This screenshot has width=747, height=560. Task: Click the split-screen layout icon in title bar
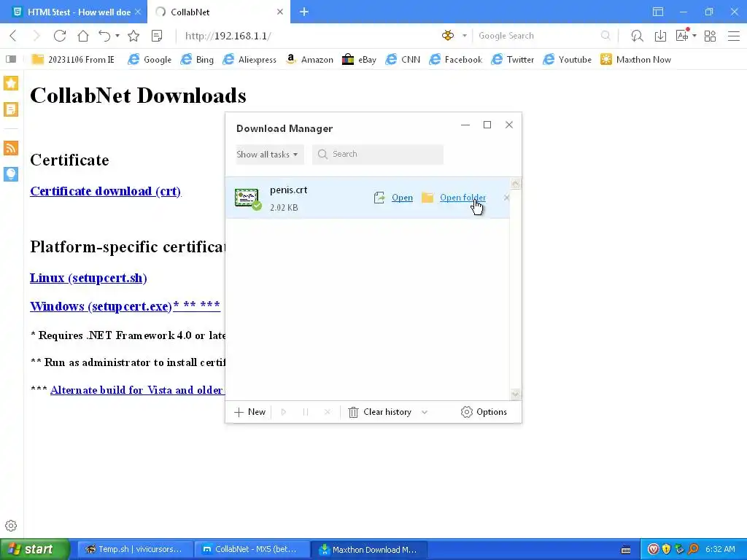point(658,12)
